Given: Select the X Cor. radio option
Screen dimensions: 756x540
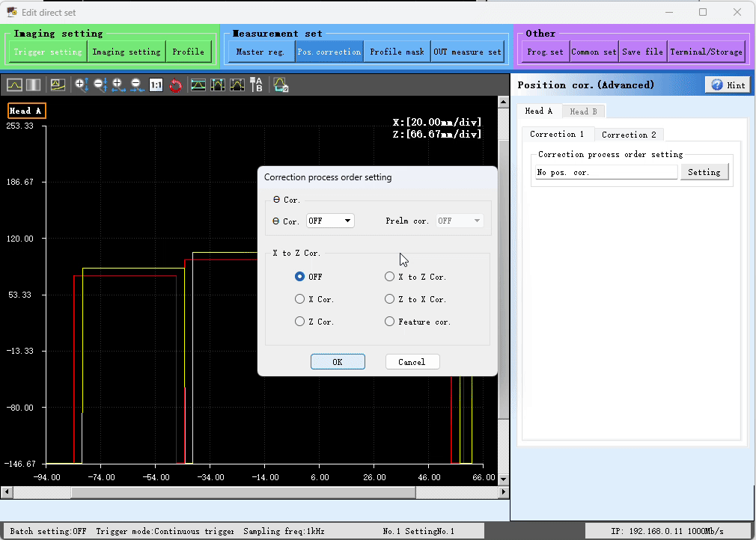Looking at the screenshot, I should pyautogui.click(x=299, y=299).
